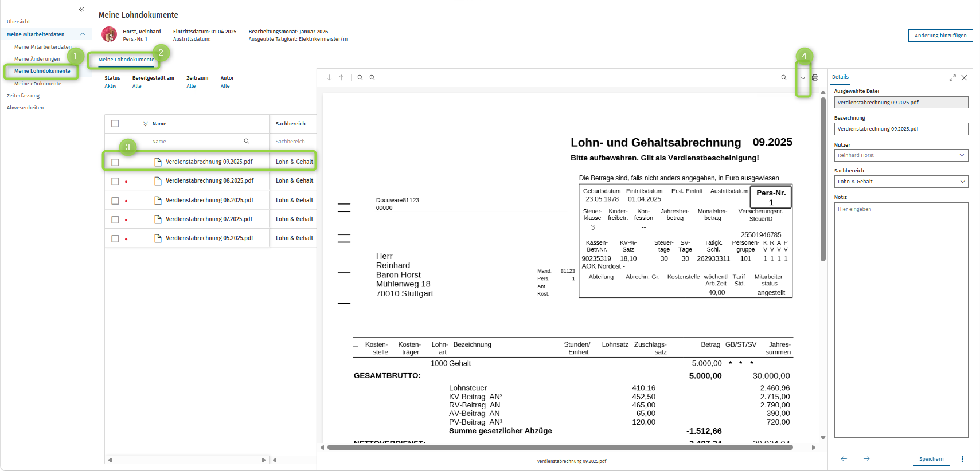Close the Details panel
The width and height of the screenshot is (980, 471).
point(964,77)
